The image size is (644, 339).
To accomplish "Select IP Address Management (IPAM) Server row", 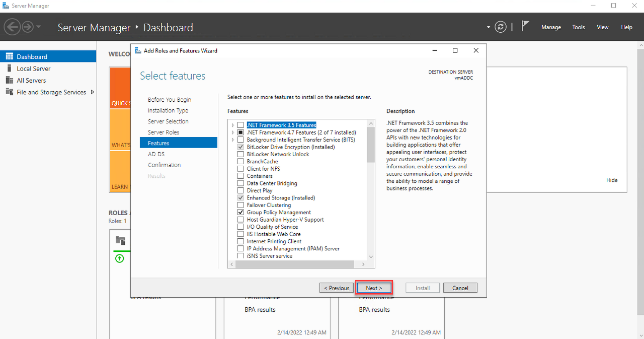I will [x=293, y=248].
